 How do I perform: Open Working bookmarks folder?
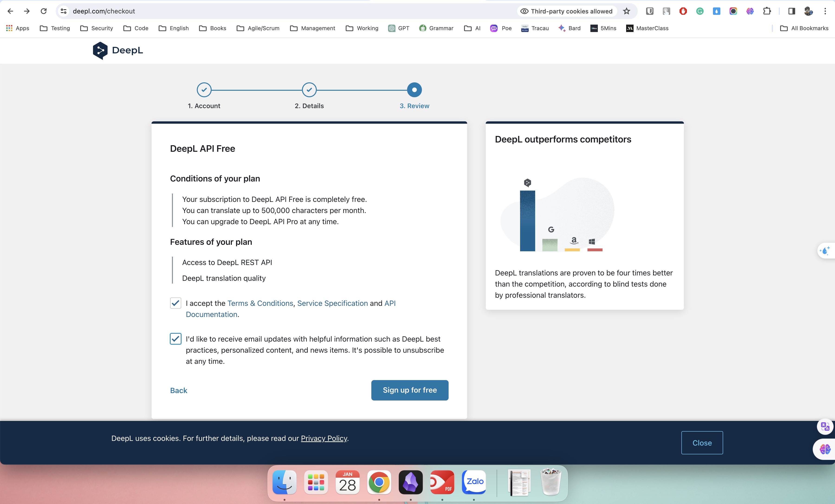tap(362, 28)
